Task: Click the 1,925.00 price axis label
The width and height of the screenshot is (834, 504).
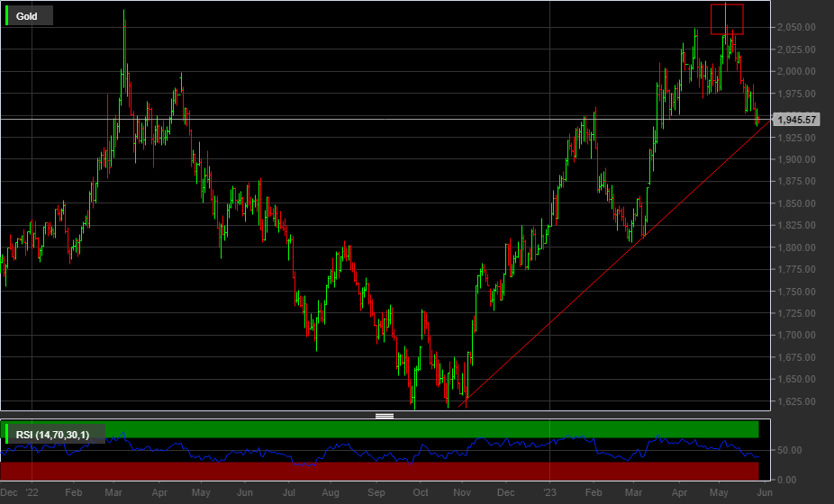Action: (x=796, y=138)
